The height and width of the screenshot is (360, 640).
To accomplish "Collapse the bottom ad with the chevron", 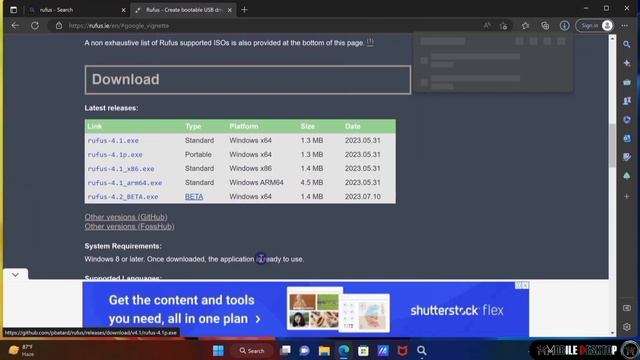I will pos(15,275).
